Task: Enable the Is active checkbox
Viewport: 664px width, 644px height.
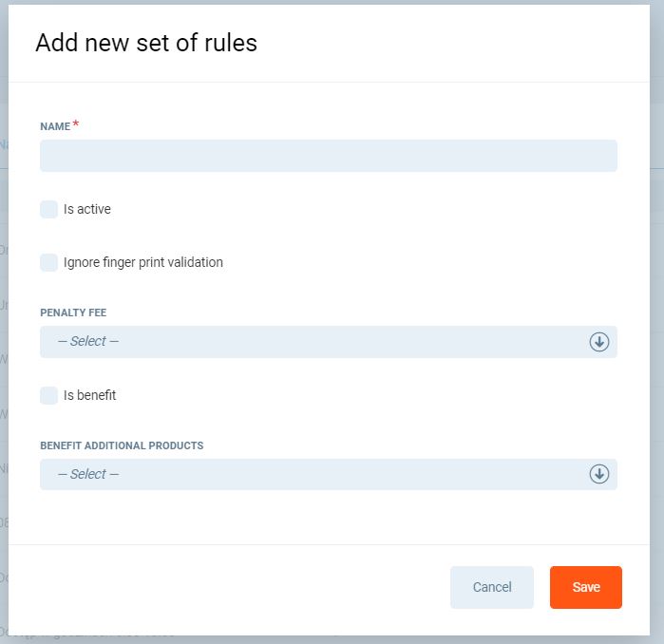Action: coord(49,209)
